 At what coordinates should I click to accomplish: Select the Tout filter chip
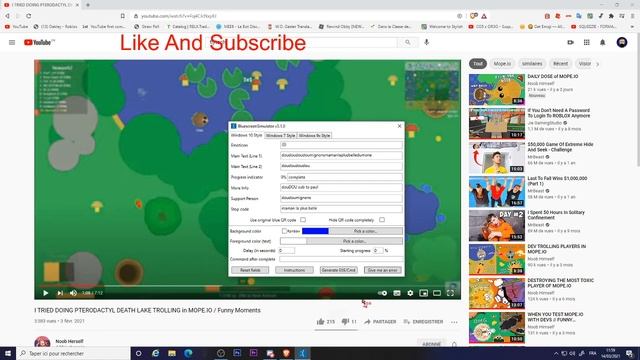478,64
